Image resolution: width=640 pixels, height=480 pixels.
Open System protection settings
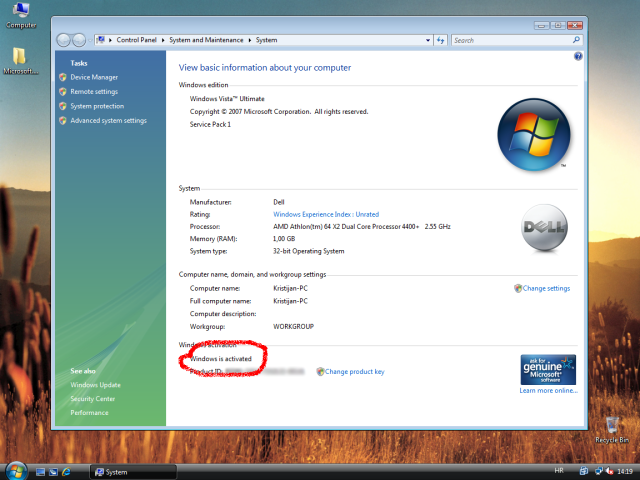coord(97,106)
